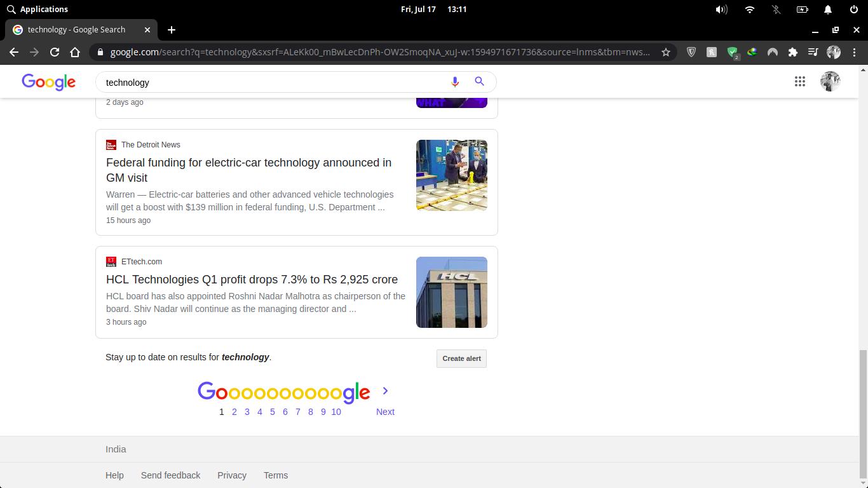Click the site lock icon in the address bar

[100, 52]
